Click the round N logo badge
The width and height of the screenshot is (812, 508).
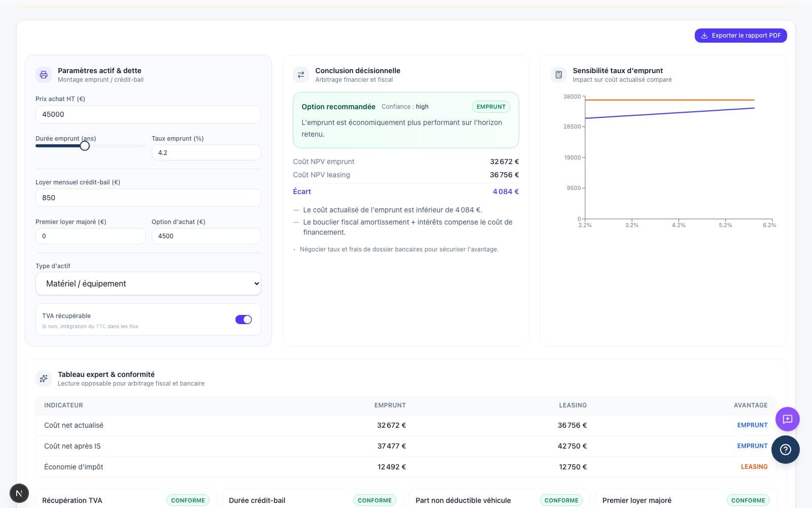[19, 493]
